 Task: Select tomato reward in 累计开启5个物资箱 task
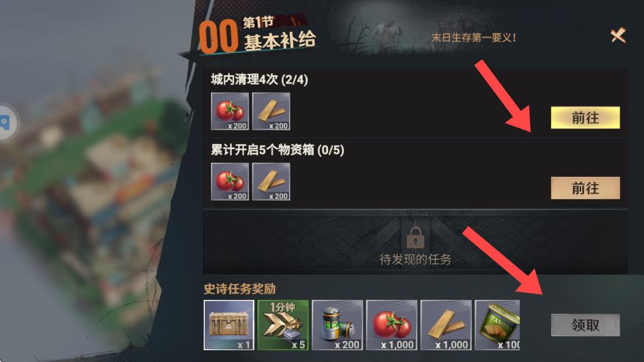point(230,181)
